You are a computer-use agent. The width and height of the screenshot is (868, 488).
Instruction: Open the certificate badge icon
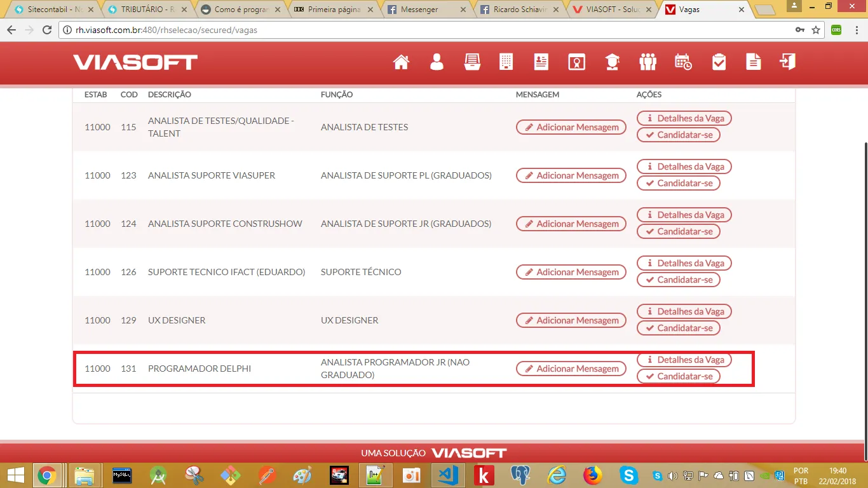[x=576, y=62]
